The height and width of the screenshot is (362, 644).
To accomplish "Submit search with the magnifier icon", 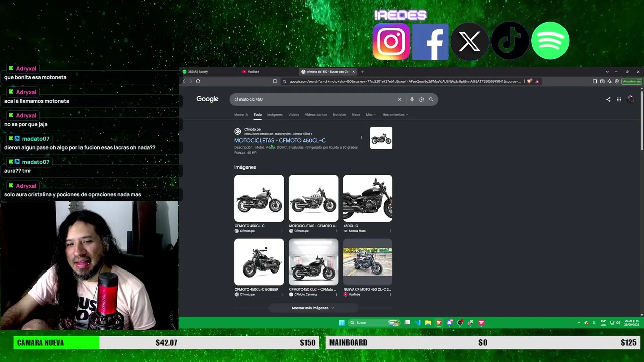I will (431, 99).
